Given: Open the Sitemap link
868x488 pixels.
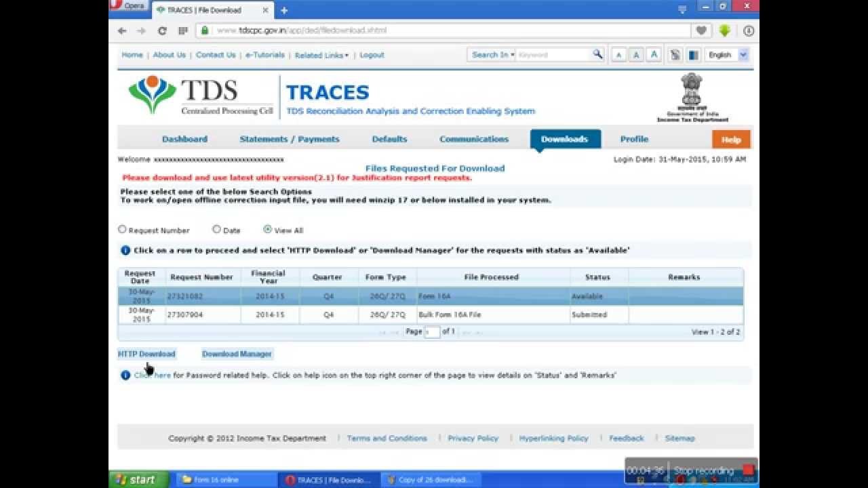Looking at the screenshot, I should click(x=680, y=438).
